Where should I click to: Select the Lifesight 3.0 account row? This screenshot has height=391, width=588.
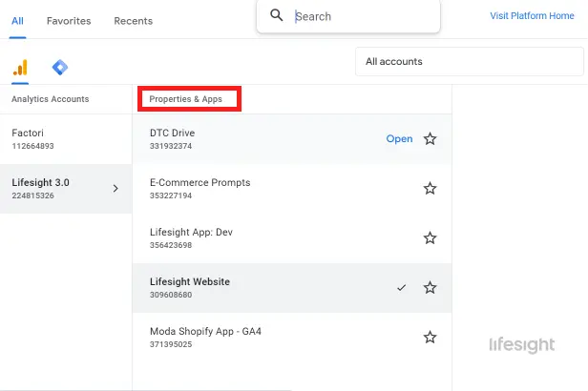[66, 189]
